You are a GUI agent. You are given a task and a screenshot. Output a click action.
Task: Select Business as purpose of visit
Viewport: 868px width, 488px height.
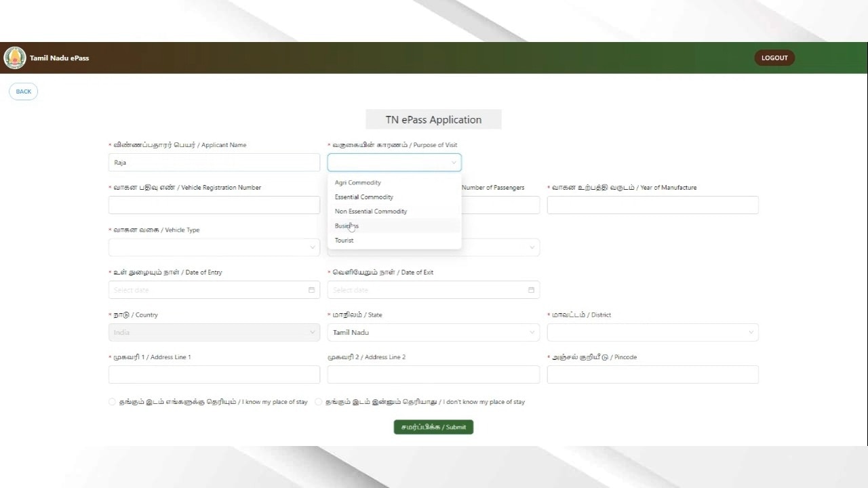click(x=394, y=226)
